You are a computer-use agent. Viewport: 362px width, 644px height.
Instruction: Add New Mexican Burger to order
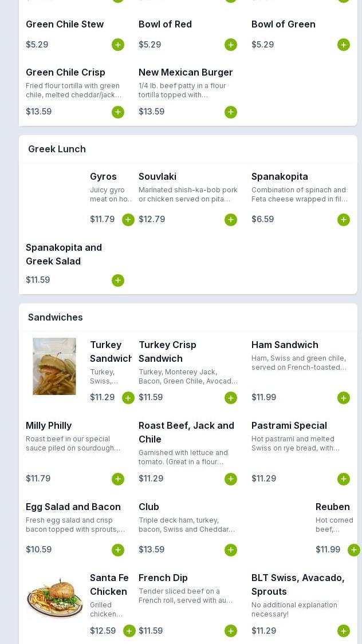(231, 112)
